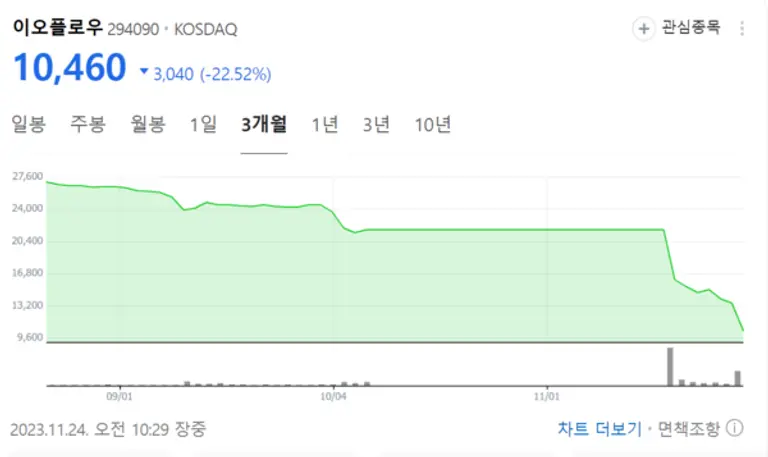Show the 3년 chart range

click(376, 125)
